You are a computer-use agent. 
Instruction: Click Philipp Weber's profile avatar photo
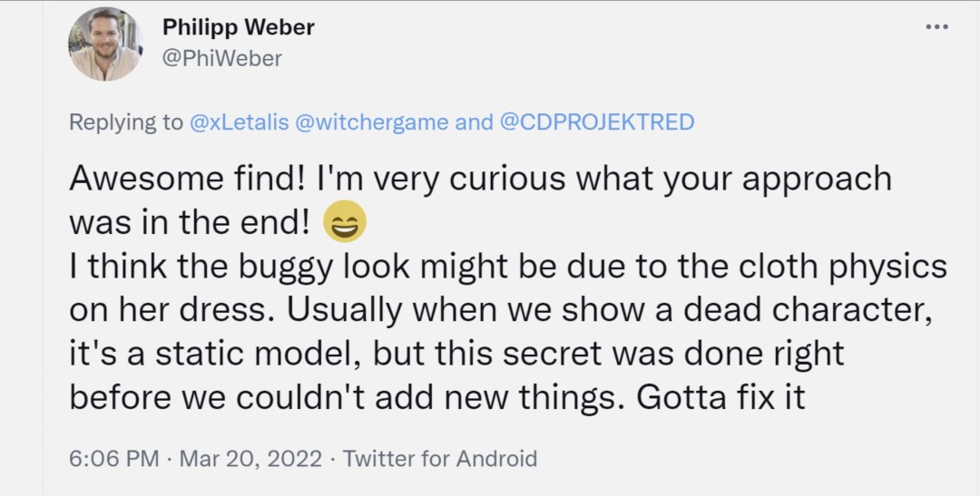pos(105,44)
